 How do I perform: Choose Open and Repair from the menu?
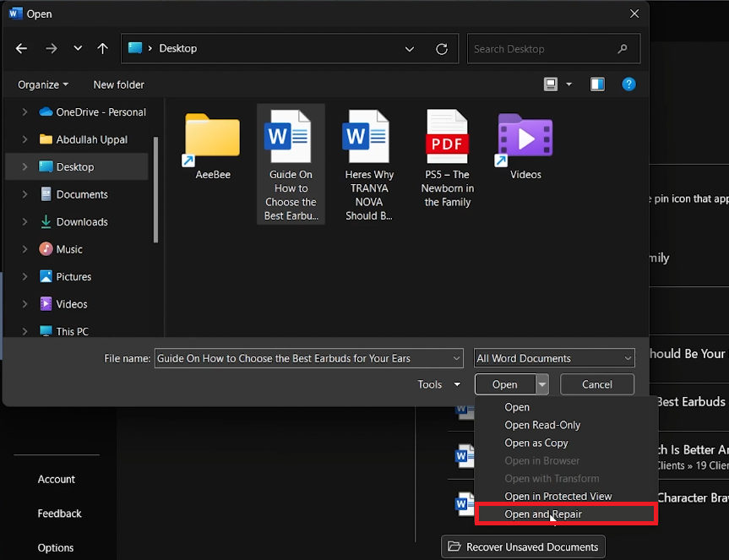tap(543, 514)
